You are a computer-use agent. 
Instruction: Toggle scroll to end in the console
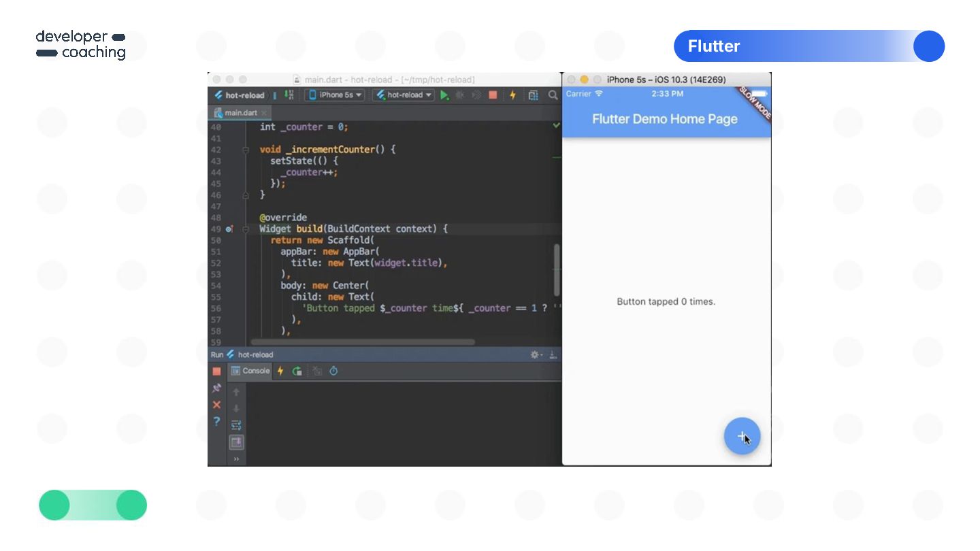click(x=236, y=443)
